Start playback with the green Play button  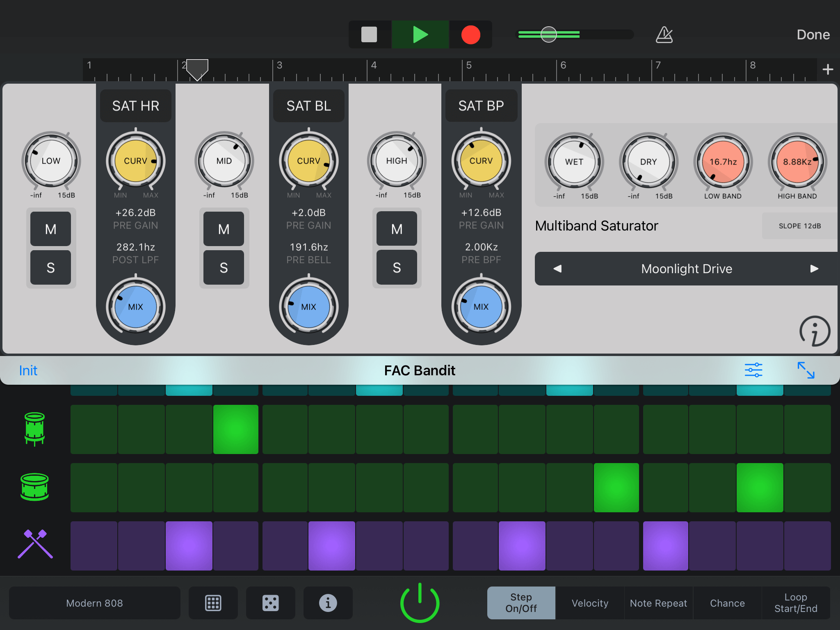click(x=420, y=34)
